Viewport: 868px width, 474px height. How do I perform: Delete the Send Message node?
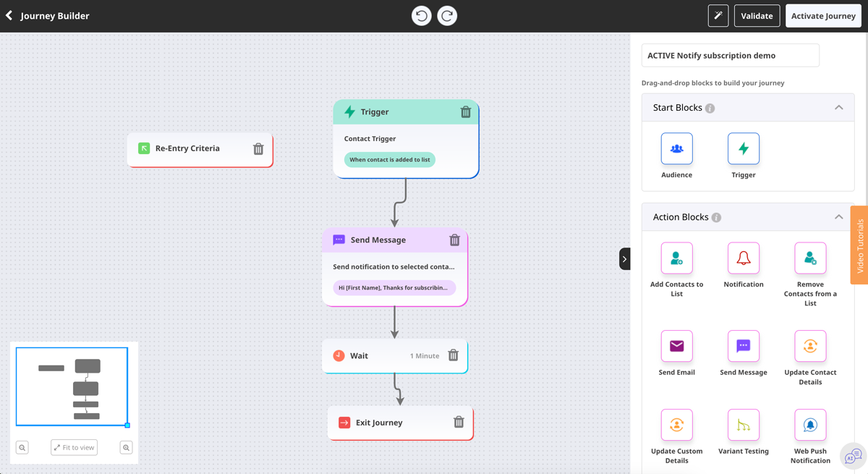[x=455, y=240]
